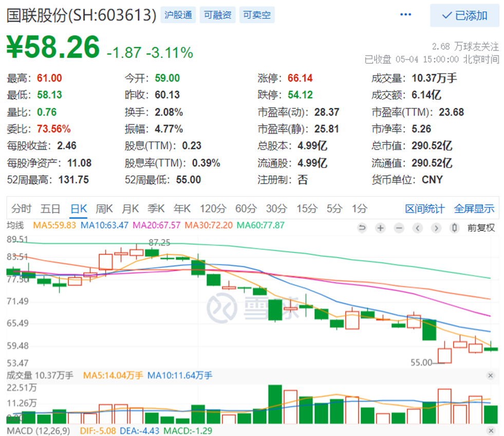Click the MA20:67.57 moving average label
Screen dimensions: 504x436
click(157, 225)
